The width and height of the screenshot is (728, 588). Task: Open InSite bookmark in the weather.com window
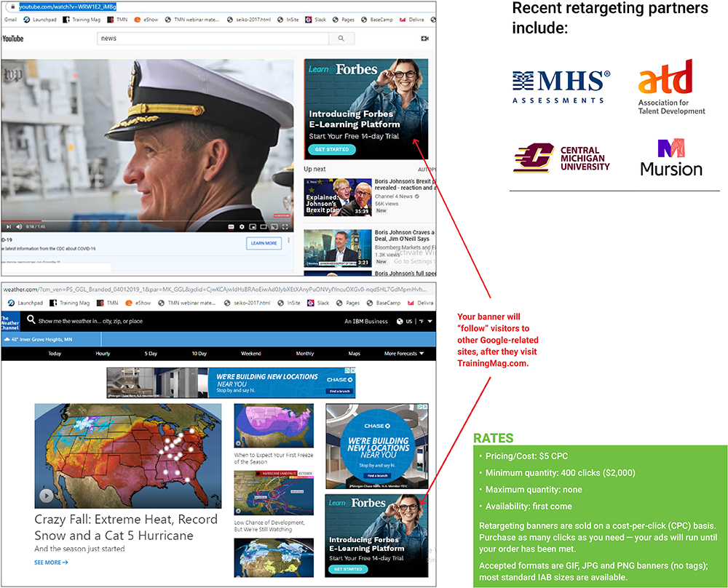coord(288,303)
